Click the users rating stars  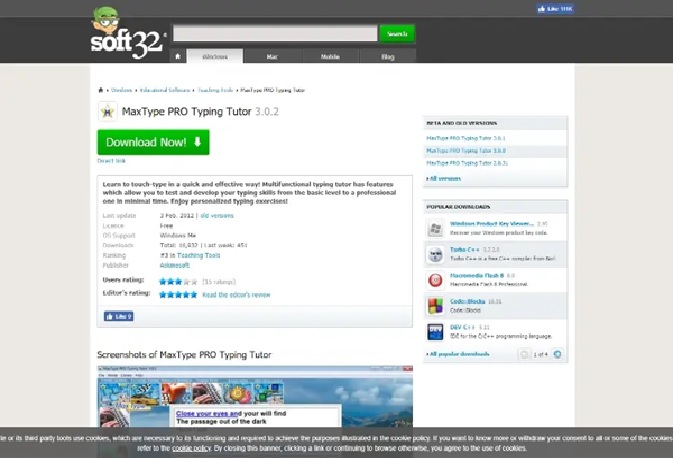point(178,282)
